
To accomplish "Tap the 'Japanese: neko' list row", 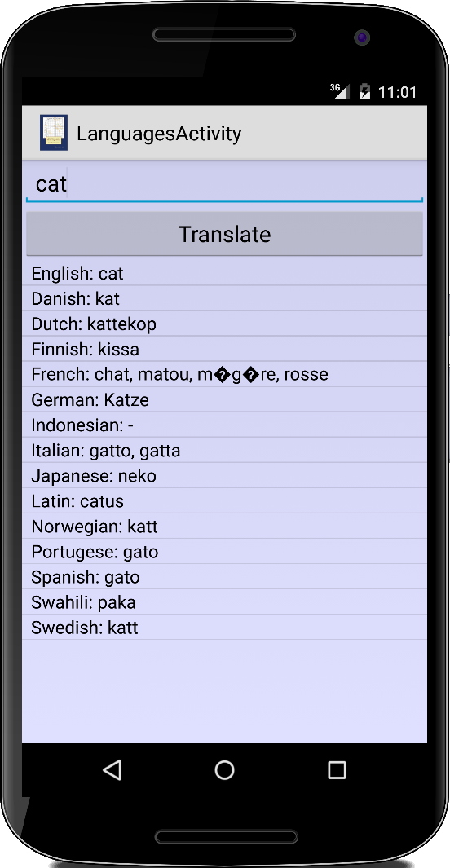I will pyautogui.click(x=224, y=476).
